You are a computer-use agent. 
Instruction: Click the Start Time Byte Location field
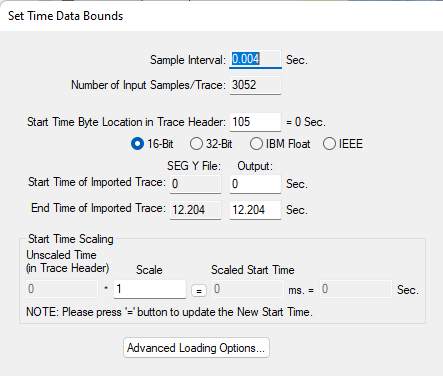point(255,122)
